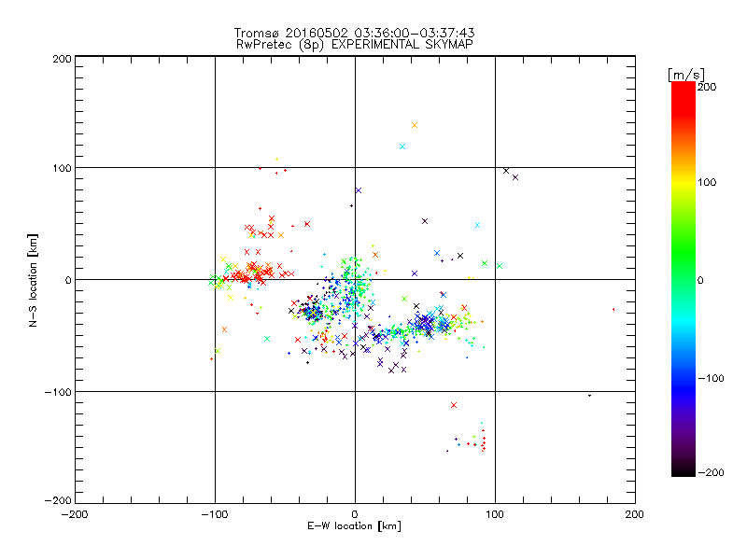This screenshot has width=747, height=560.
Task: Click the black X marker just above 100 km east gridline
Action: (x=506, y=171)
